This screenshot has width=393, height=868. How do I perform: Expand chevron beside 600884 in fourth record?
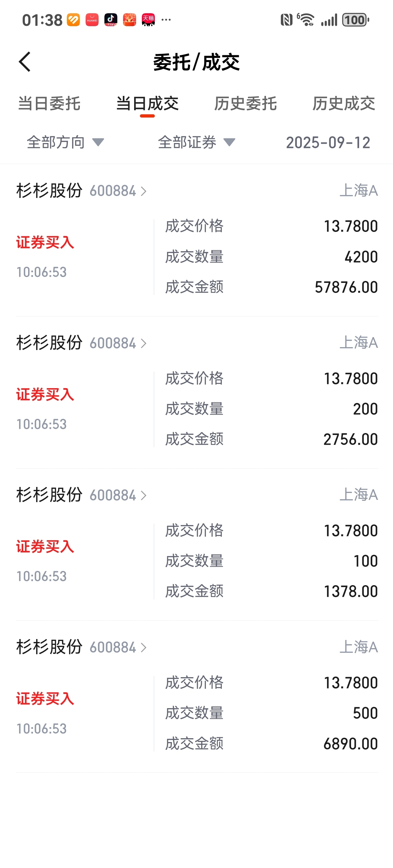point(144,648)
